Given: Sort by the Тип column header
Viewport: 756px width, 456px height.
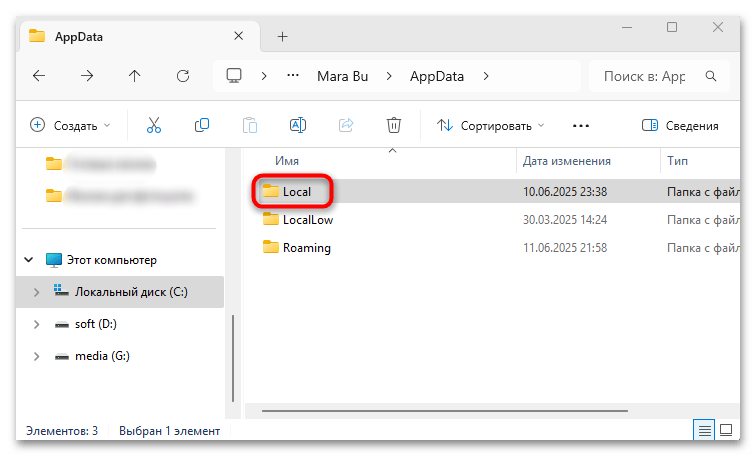Looking at the screenshot, I should 677,161.
